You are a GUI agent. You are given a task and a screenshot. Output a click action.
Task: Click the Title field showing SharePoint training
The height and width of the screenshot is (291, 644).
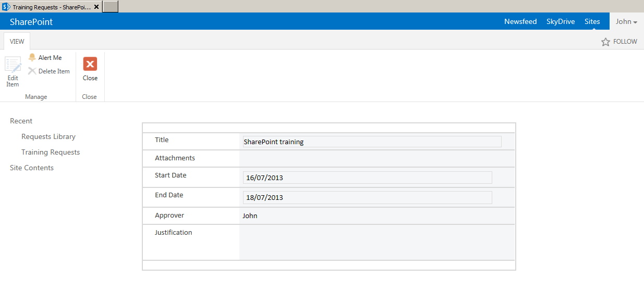pyautogui.click(x=372, y=142)
